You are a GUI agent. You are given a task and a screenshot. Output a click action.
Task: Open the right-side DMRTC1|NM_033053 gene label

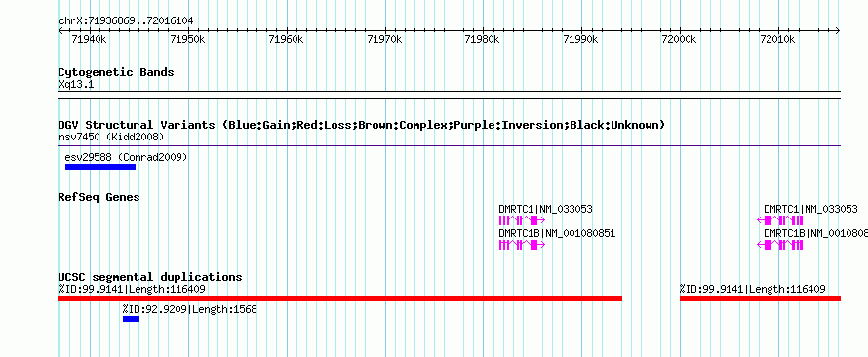coord(810,209)
